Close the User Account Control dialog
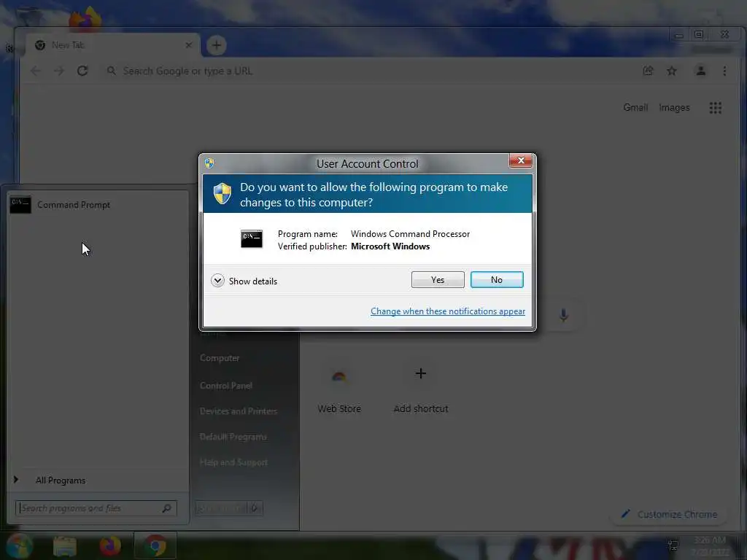The width and height of the screenshot is (747, 560). click(520, 161)
